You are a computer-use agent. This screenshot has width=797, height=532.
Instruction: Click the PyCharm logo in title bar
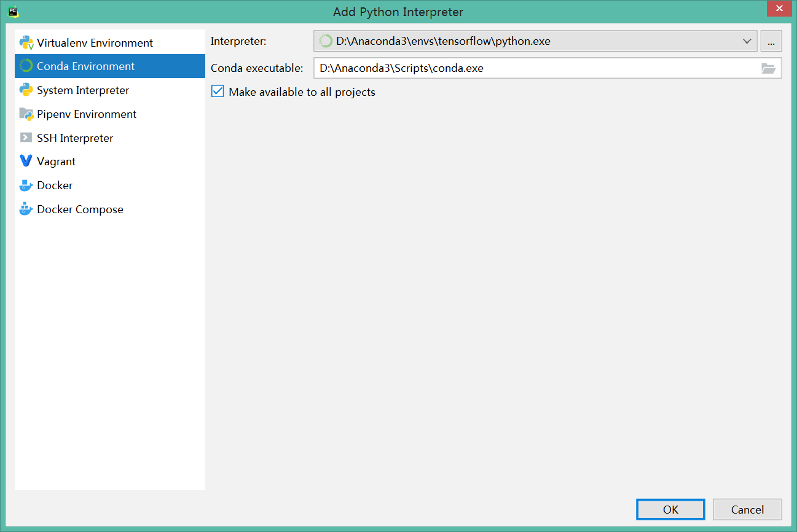13,11
